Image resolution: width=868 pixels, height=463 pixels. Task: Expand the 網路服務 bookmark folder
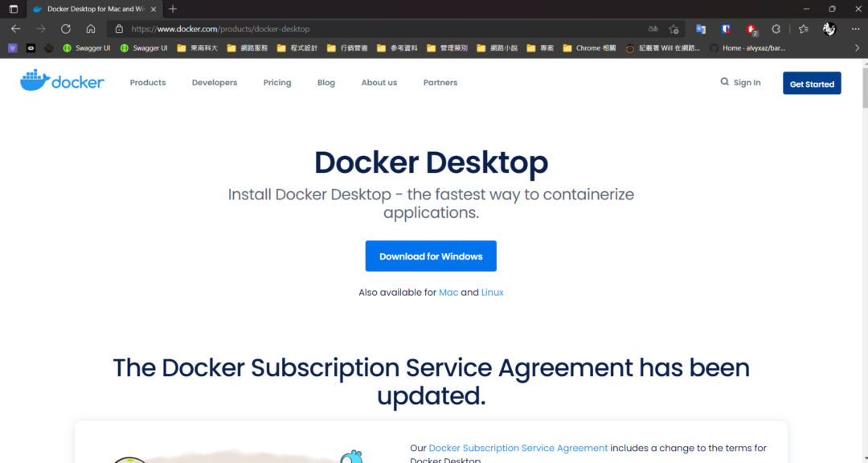248,48
